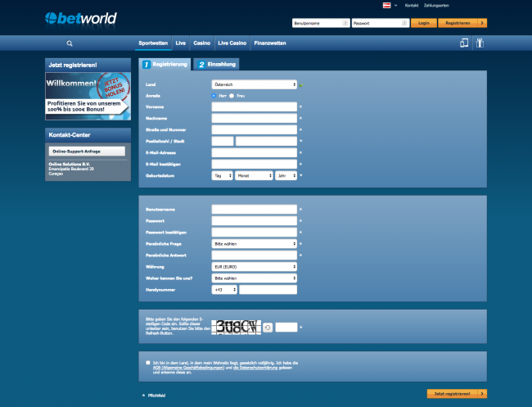532x407 pixels.
Task: Switch to the Einzahlung tab
Action: coord(216,64)
